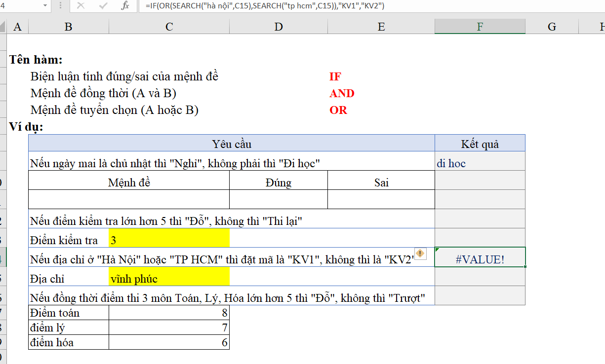This screenshot has height=364, width=605.
Task: Click the cell with Toán score 8
Action: point(169,313)
